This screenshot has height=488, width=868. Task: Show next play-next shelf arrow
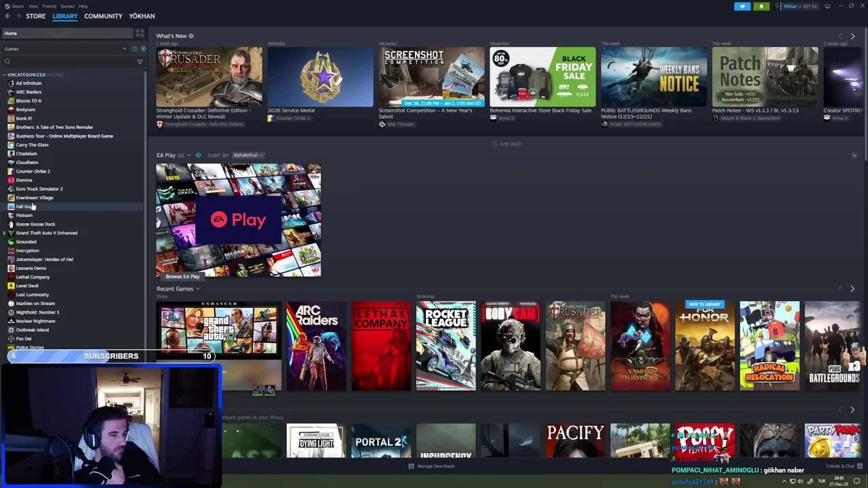coord(852,410)
